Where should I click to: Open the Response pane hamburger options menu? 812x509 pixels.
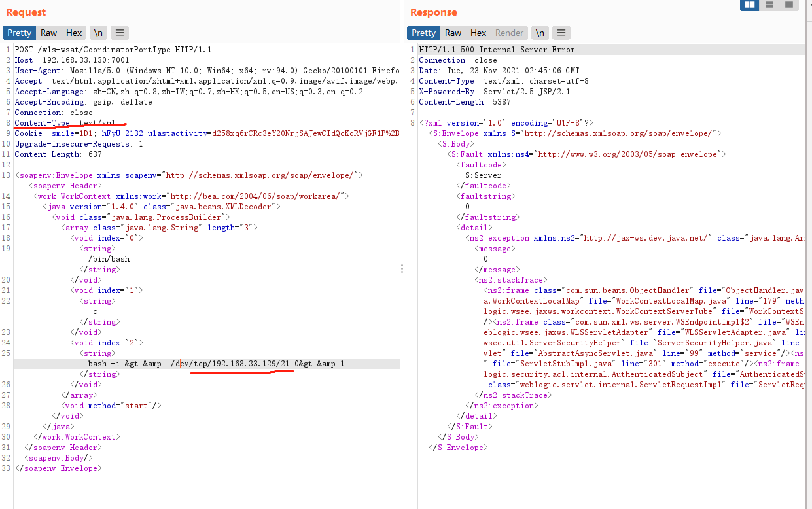click(561, 33)
